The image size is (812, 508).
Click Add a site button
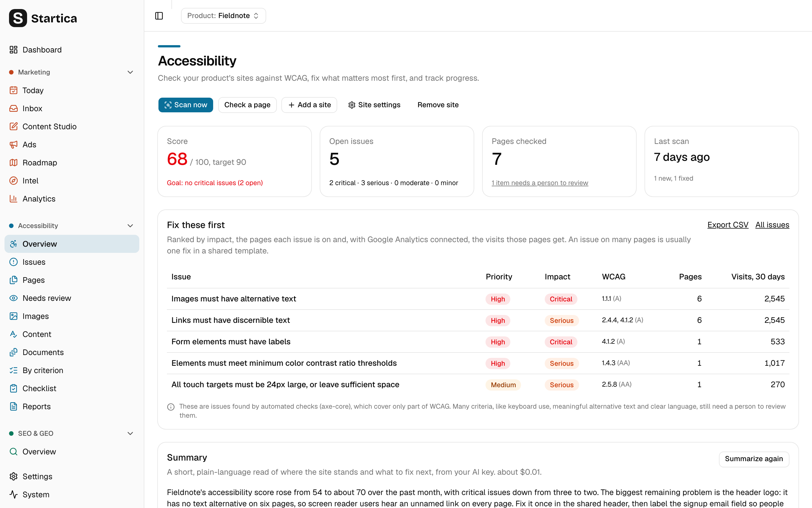pyautogui.click(x=309, y=105)
